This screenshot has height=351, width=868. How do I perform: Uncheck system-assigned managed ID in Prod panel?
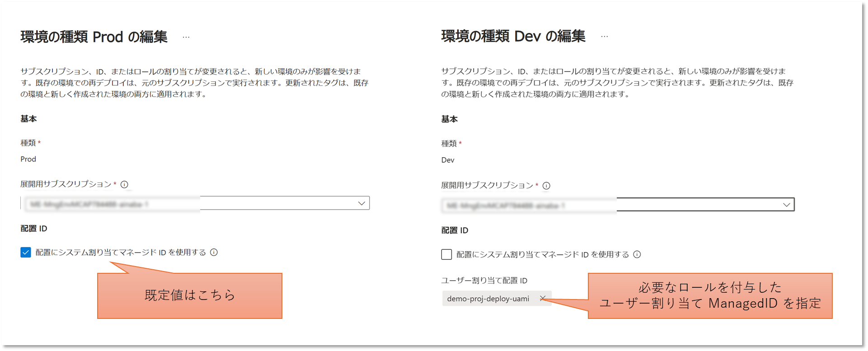click(26, 253)
